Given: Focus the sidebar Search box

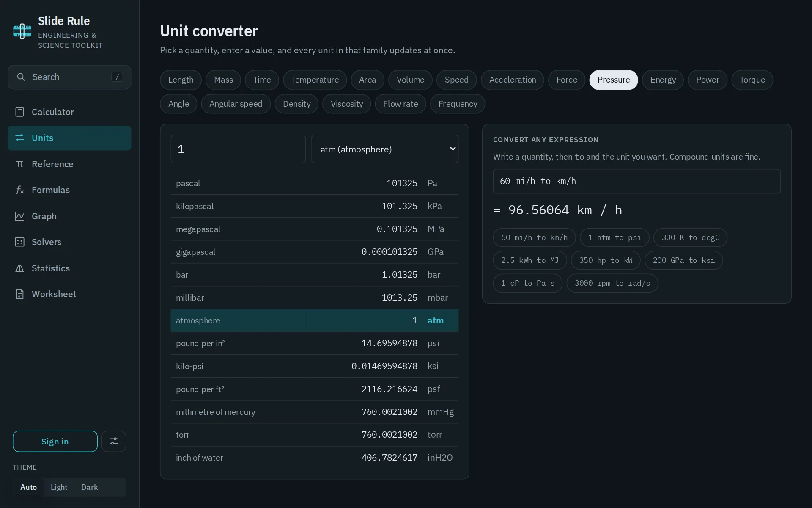Looking at the screenshot, I should 69,77.
